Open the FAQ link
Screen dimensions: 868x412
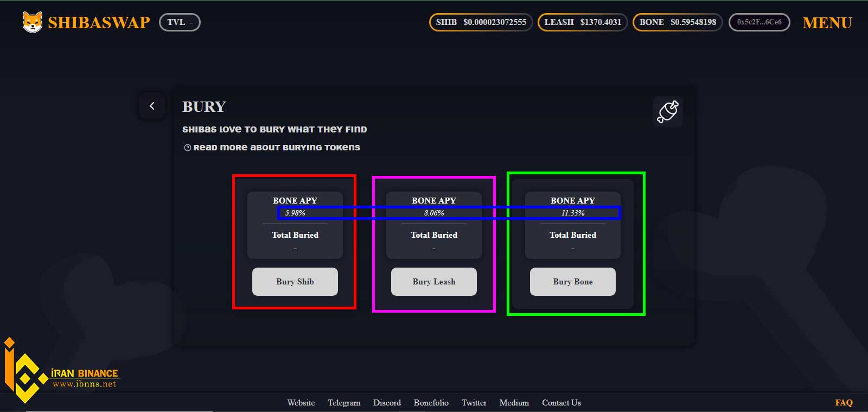[x=844, y=403]
